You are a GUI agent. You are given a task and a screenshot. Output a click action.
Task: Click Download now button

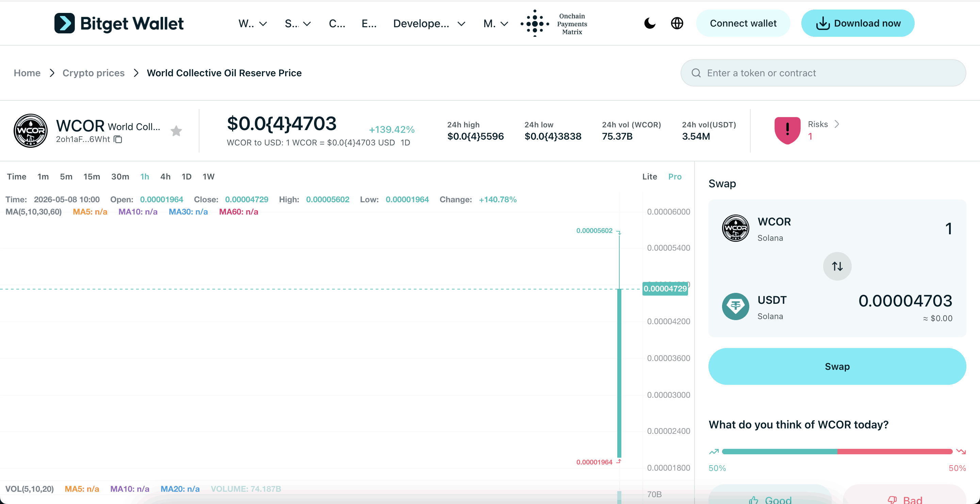(x=858, y=23)
